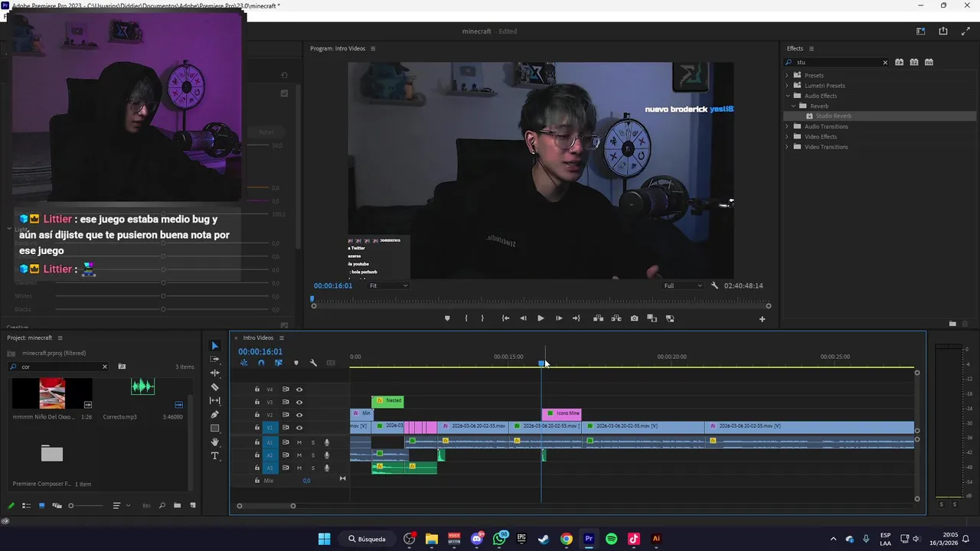Click New Bin in Project panel
The width and height of the screenshot is (980, 551).
(177, 506)
